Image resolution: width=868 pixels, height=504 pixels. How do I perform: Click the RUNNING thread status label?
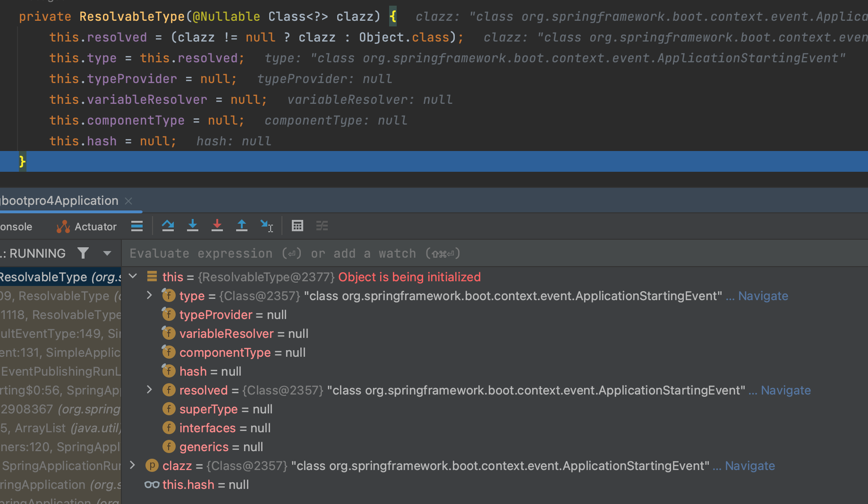pos(37,253)
